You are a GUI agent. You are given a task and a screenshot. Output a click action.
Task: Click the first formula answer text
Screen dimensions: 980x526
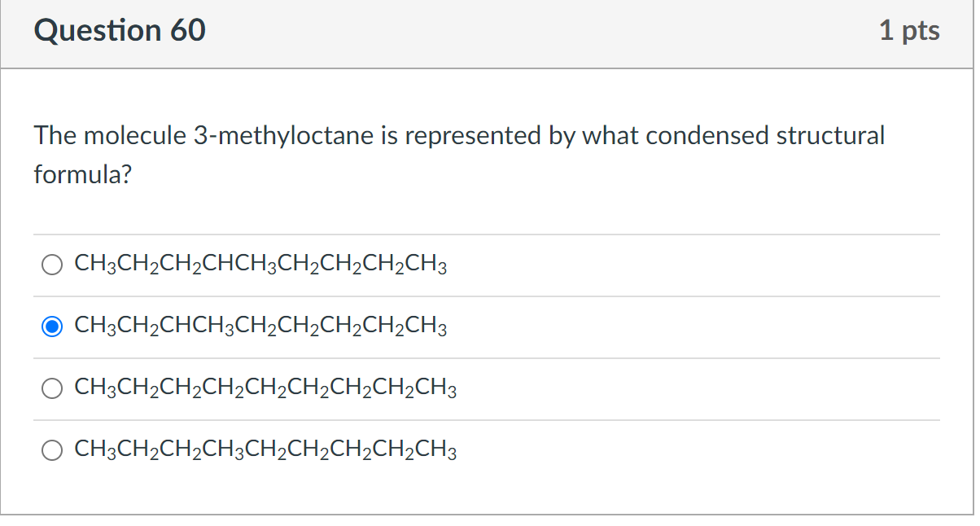click(x=260, y=264)
